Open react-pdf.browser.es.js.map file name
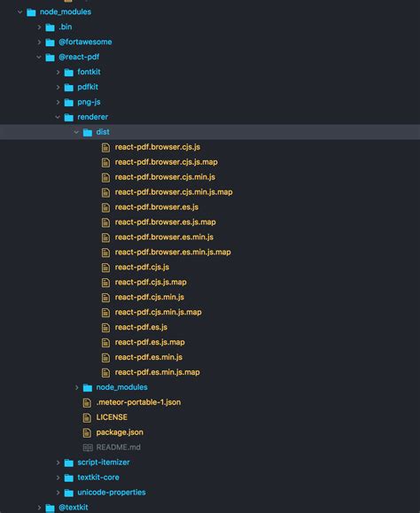The height and width of the screenshot is (513, 420). tap(165, 222)
